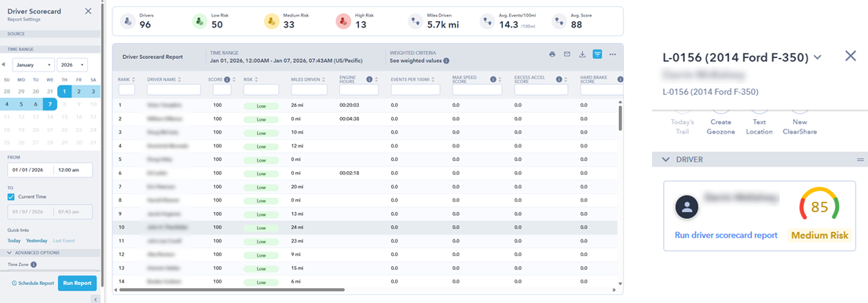The height and width of the screenshot is (303, 868).
Task: Open the month dropdown showing January
Action: pos(33,64)
